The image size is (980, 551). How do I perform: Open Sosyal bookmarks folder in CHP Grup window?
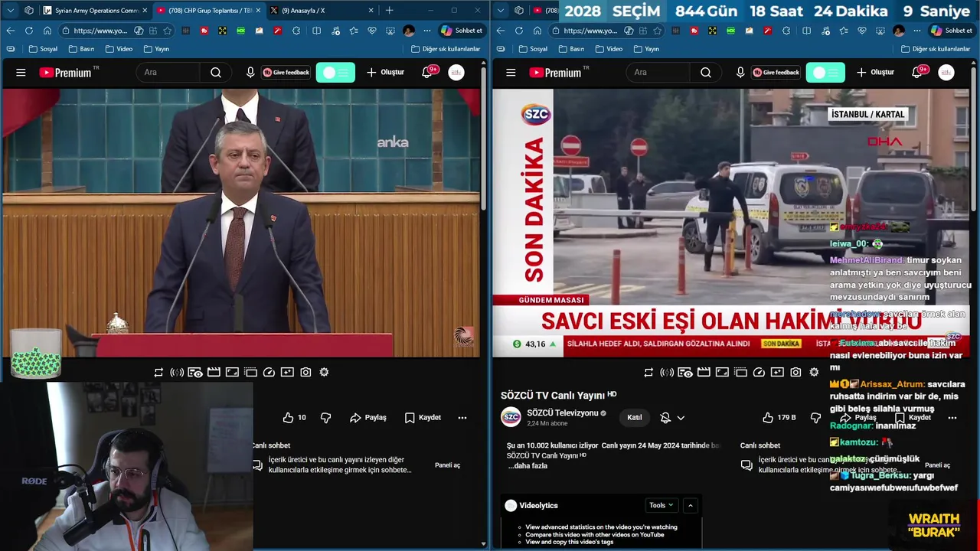pos(43,49)
